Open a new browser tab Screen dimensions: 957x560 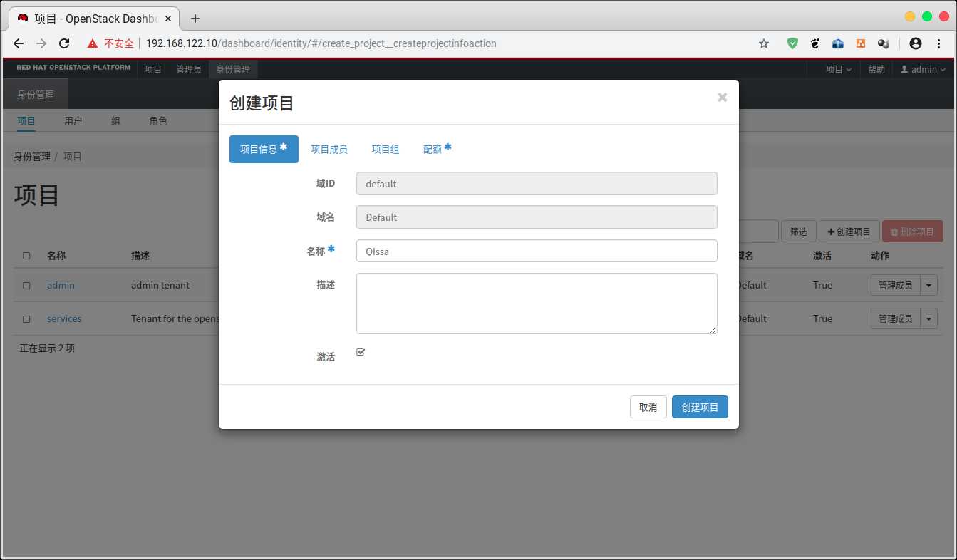pos(195,19)
